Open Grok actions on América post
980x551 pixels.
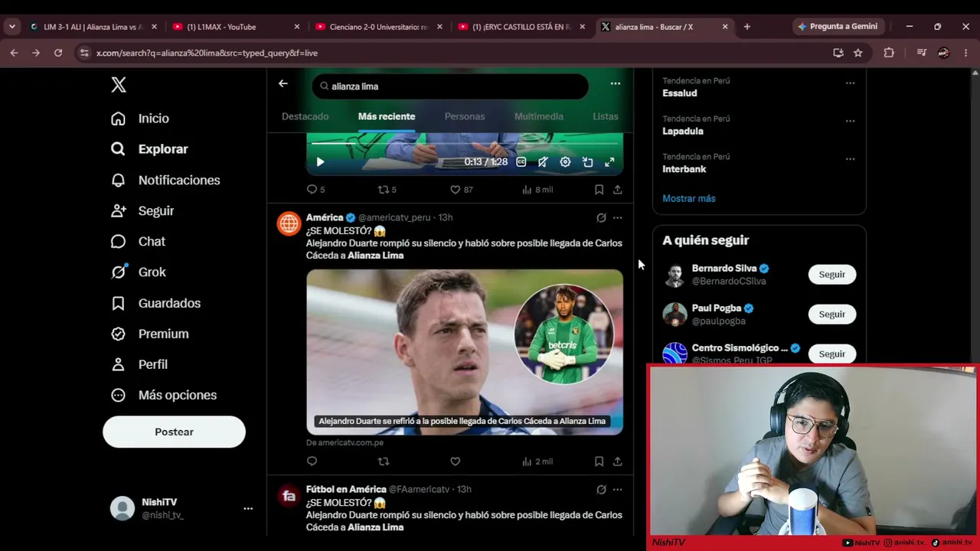point(601,217)
